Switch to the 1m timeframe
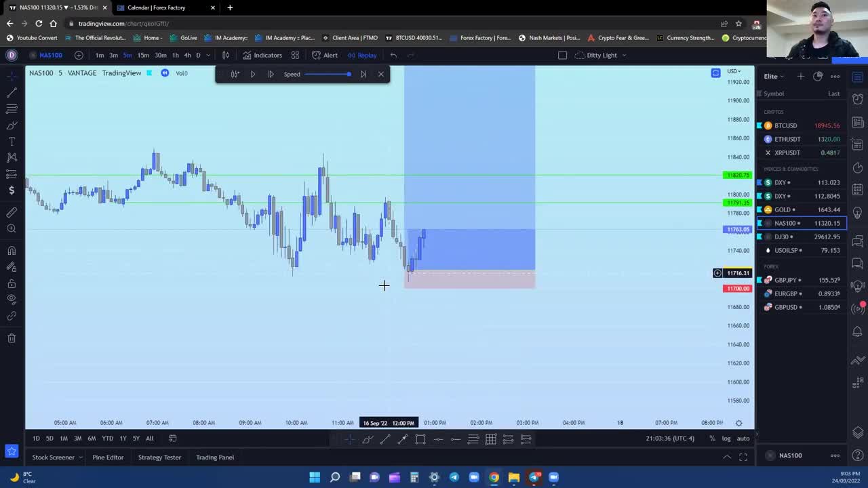 (100, 55)
